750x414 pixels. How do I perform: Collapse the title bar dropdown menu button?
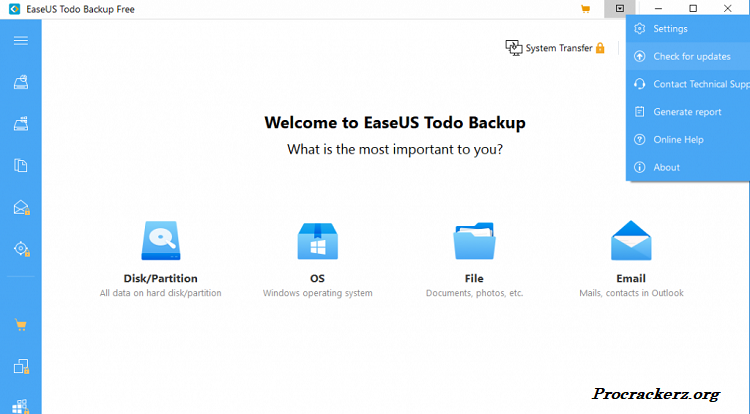click(620, 9)
